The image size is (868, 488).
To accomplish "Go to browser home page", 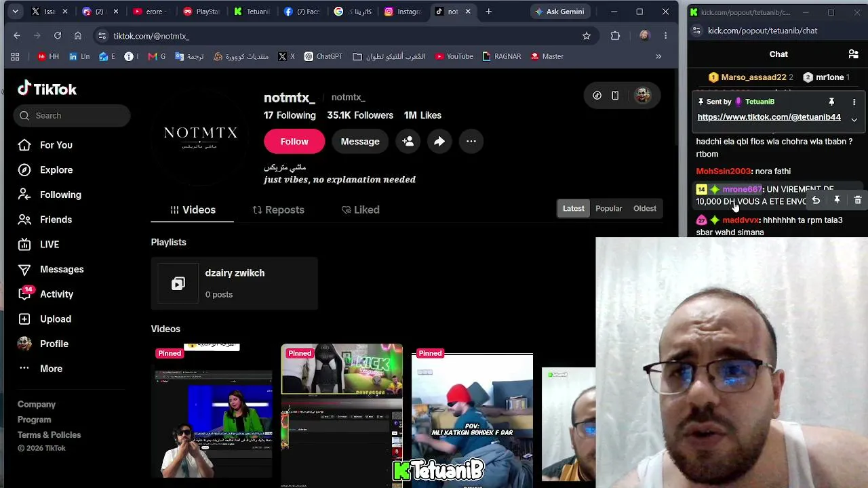I will click(x=78, y=36).
